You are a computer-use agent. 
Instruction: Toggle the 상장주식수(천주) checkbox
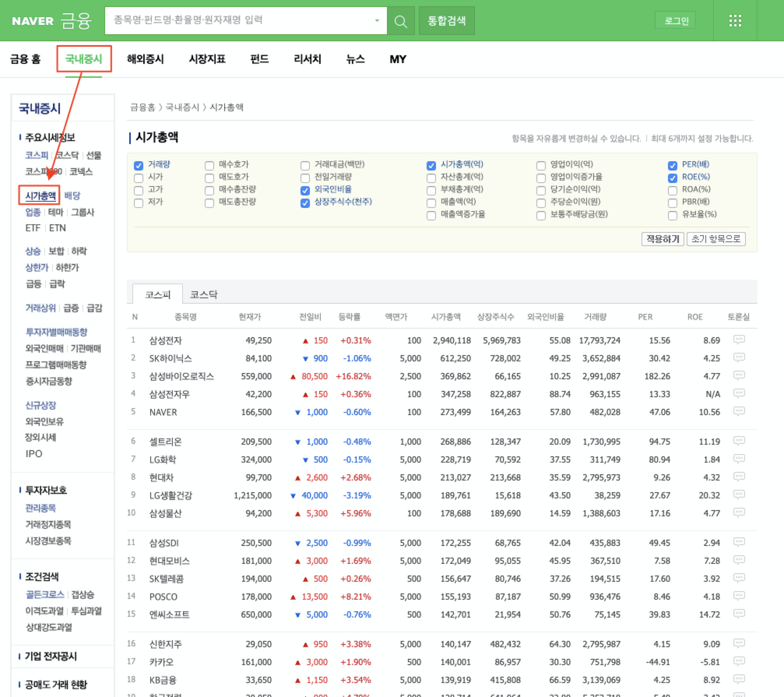click(x=305, y=203)
